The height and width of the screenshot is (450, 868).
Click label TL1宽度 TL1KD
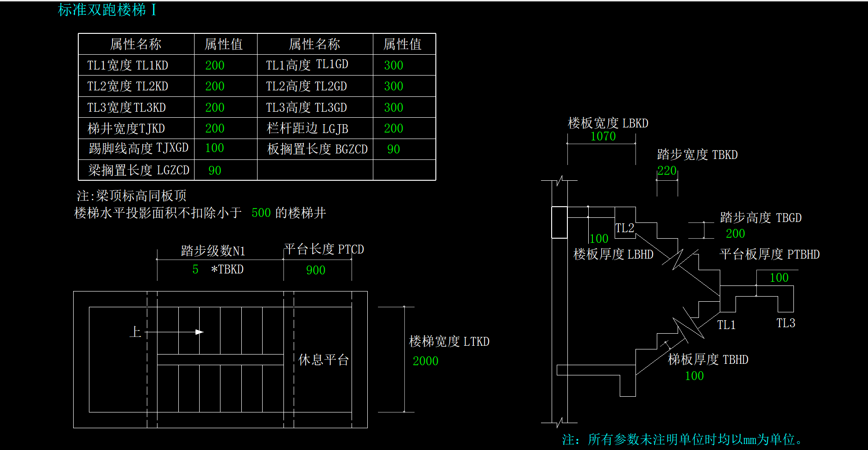tap(128, 65)
